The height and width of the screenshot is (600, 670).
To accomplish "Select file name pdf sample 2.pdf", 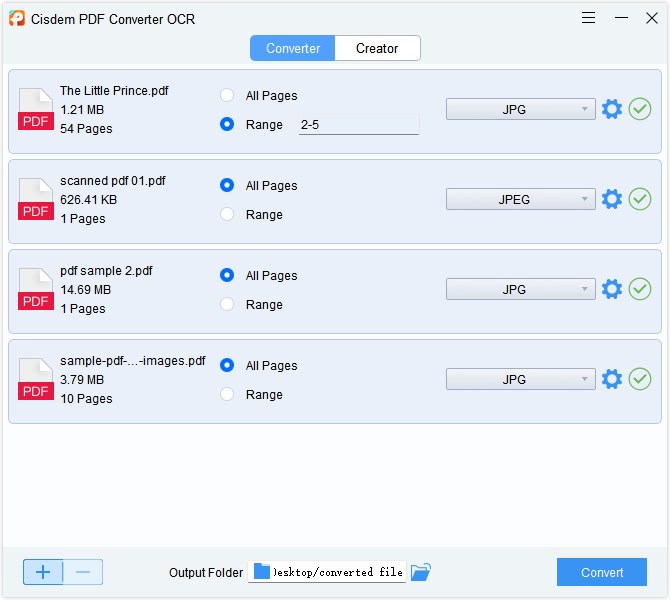I will pos(106,271).
